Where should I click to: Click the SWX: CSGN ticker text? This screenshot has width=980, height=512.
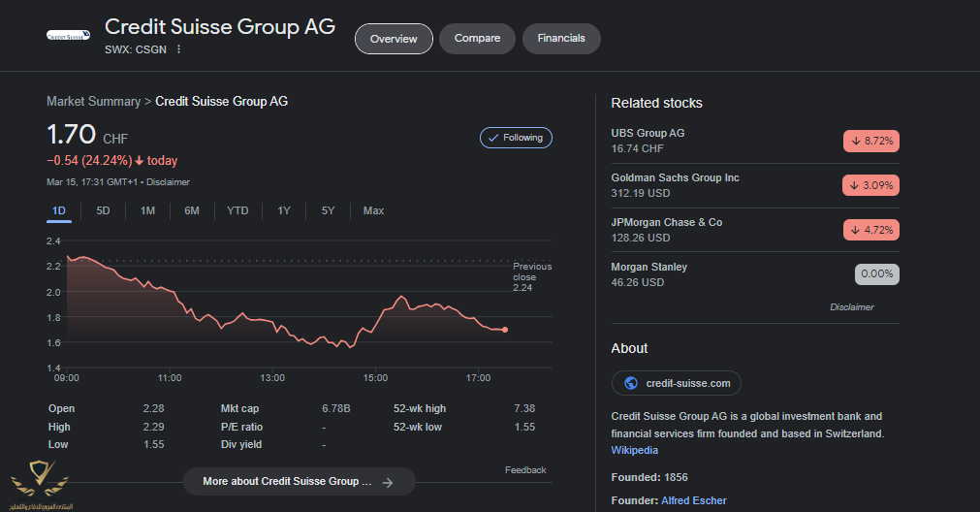pos(136,49)
